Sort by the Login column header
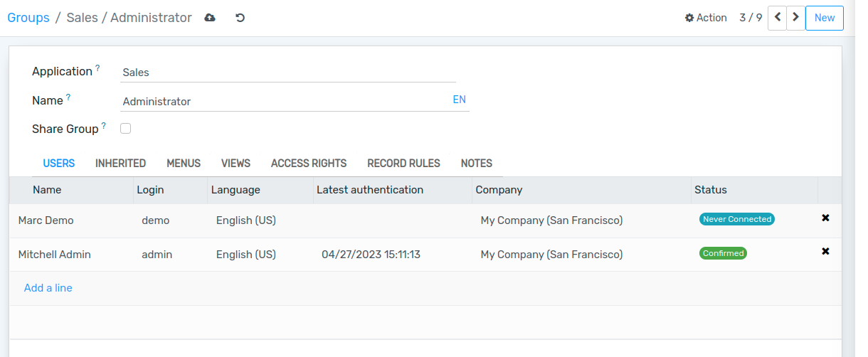The width and height of the screenshot is (868, 357). coord(171,190)
